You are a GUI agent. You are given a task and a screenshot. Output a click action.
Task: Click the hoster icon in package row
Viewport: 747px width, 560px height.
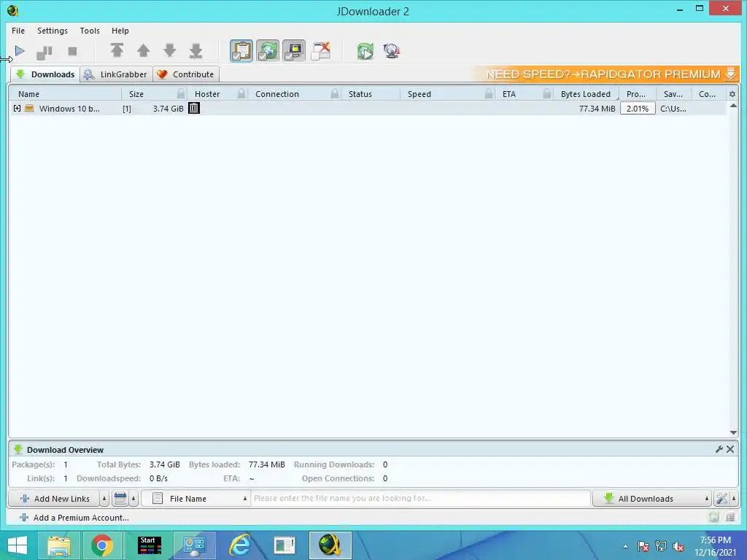pyautogui.click(x=194, y=108)
